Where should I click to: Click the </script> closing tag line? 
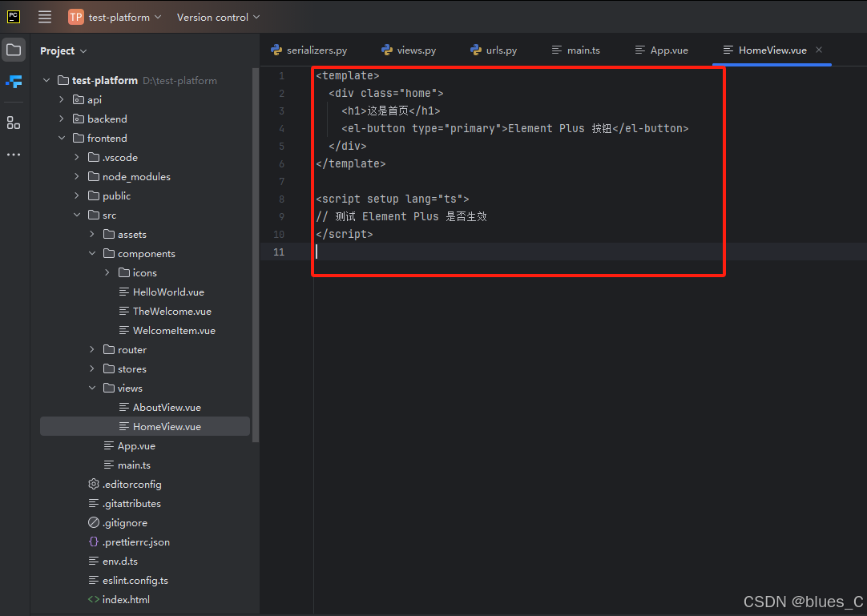[345, 234]
